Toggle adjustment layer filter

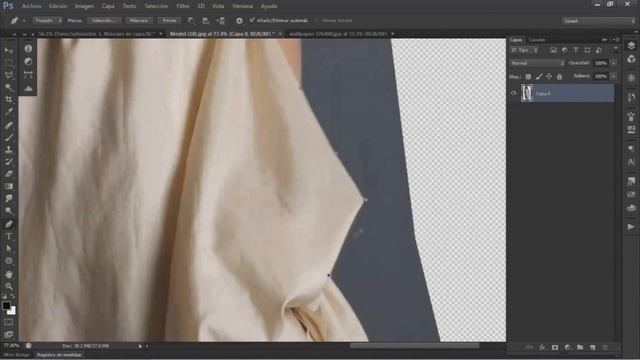click(x=564, y=50)
